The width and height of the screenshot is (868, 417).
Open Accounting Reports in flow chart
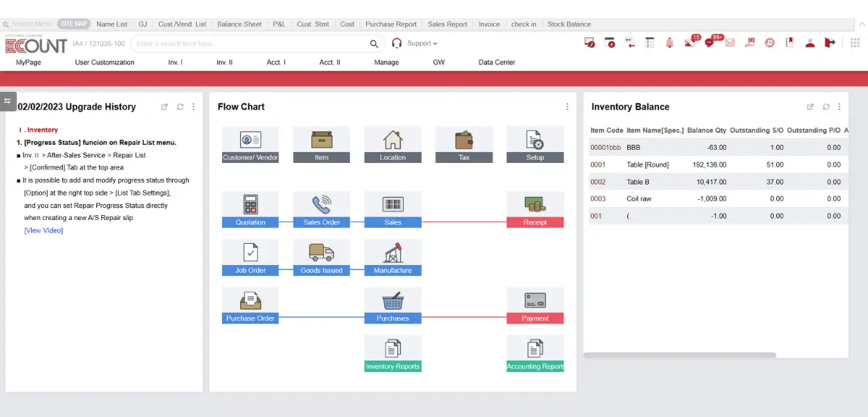(x=535, y=354)
